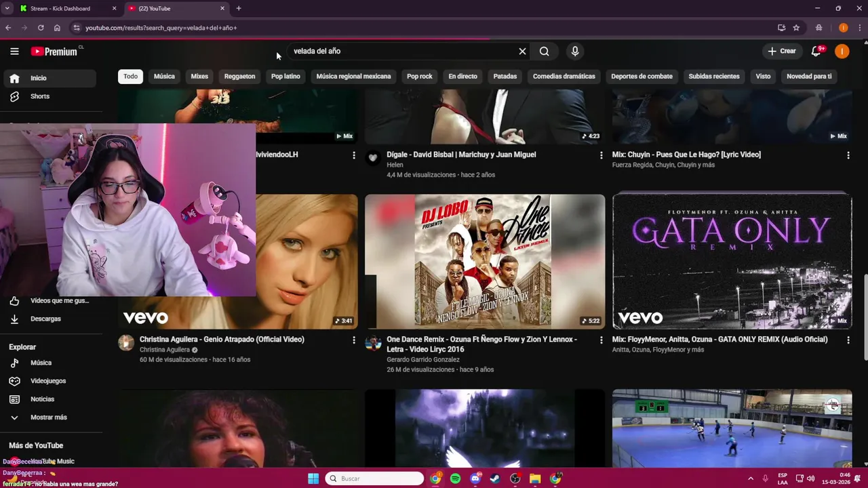Select the Pop rock filter chip
The width and height of the screenshot is (868, 488).
pos(419,76)
